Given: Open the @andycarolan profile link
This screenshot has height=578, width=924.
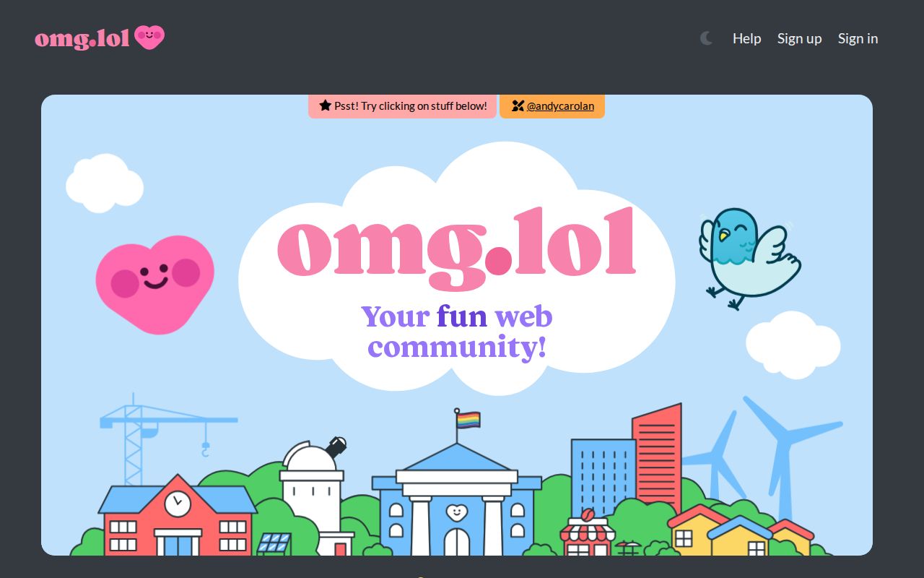Looking at the screenshot, I should 559,105.
